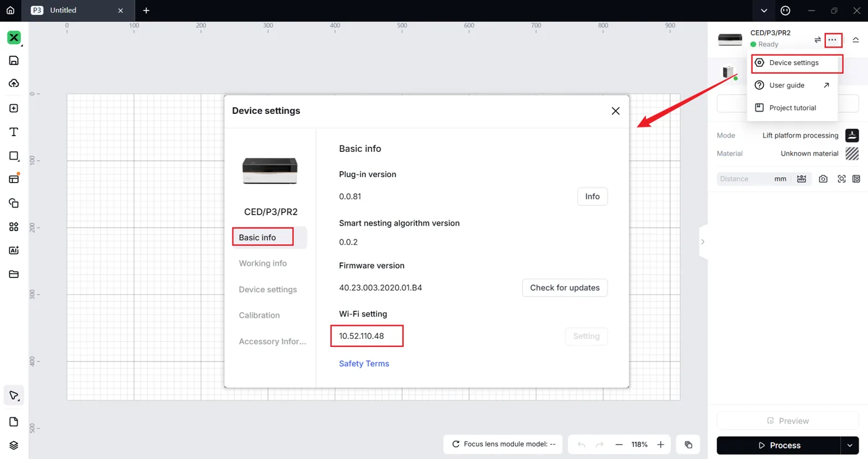Click the device thumbnail in right panel
Viewport: 868px width, 459px height.
tap(730, 39)
